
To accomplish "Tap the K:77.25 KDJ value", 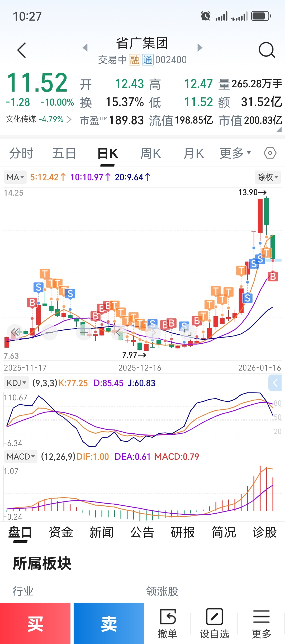I will (x=73, y=383).
